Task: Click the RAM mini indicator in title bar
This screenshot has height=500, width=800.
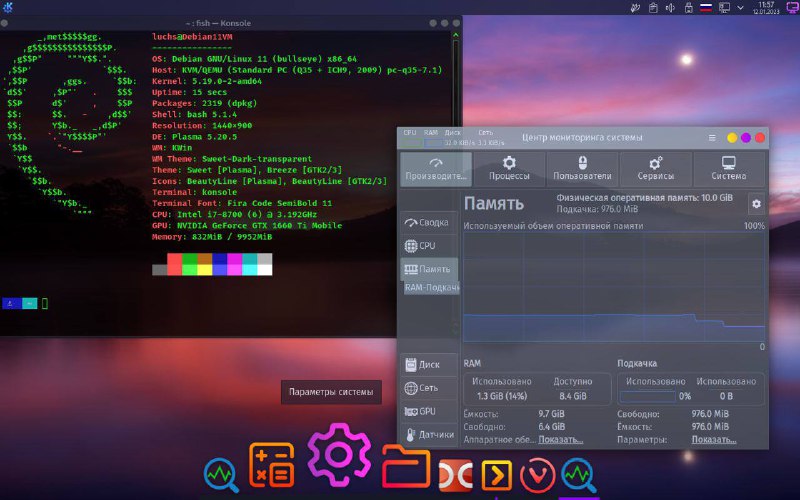Action: [431, 138]
